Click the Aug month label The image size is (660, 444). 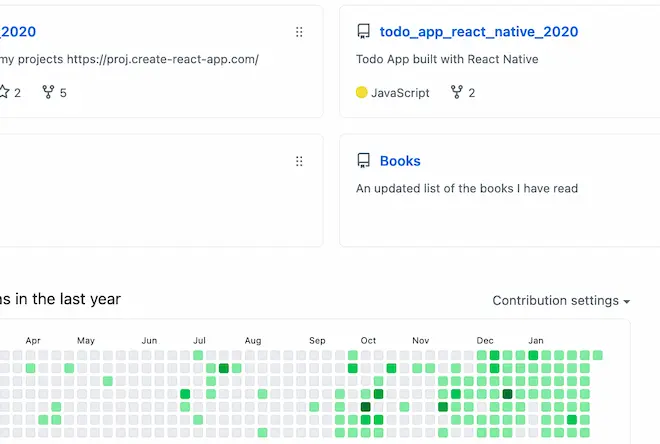pos(253,340)
